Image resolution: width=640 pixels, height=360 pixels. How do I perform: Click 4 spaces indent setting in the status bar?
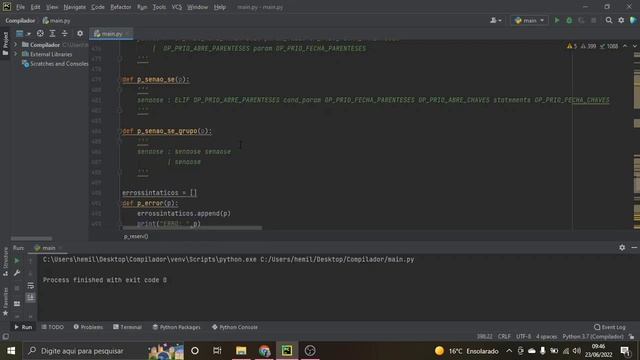pyautogui.click(x=547, y=337)
